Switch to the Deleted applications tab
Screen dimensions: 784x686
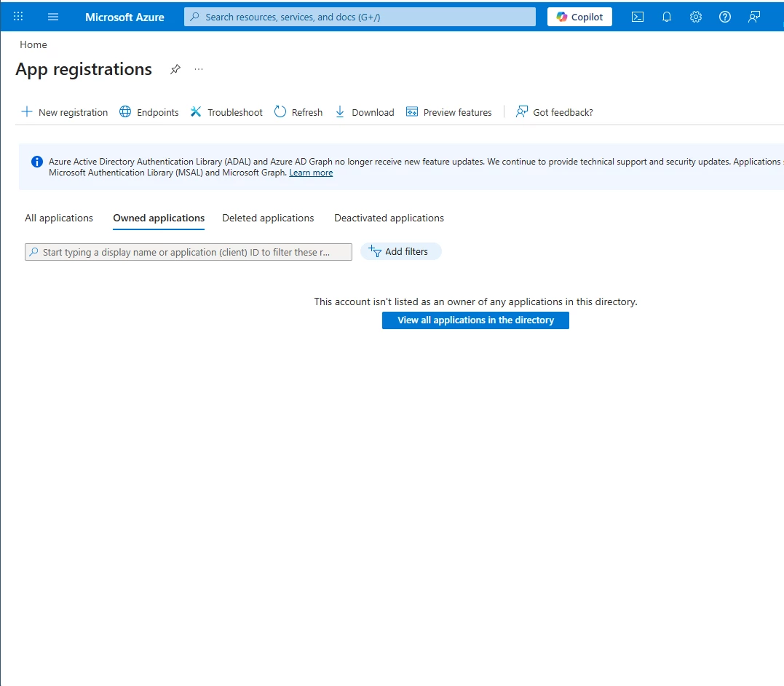coord(268,218)
